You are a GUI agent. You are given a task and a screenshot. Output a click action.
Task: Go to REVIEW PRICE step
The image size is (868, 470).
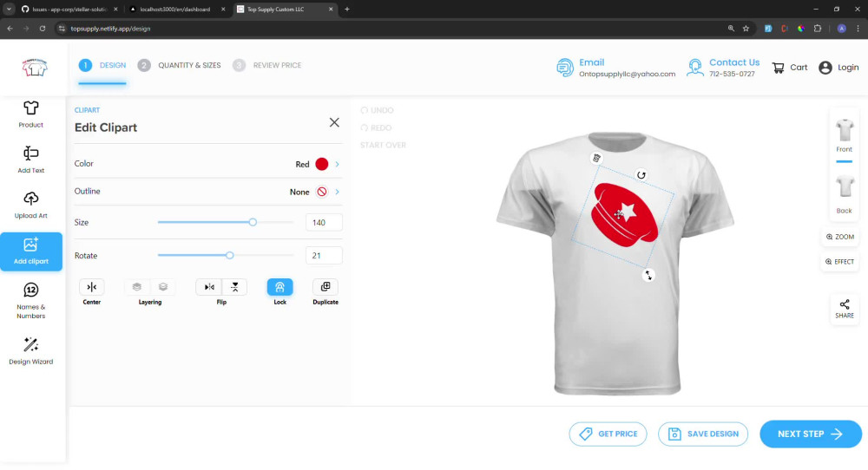pos(267,65)
